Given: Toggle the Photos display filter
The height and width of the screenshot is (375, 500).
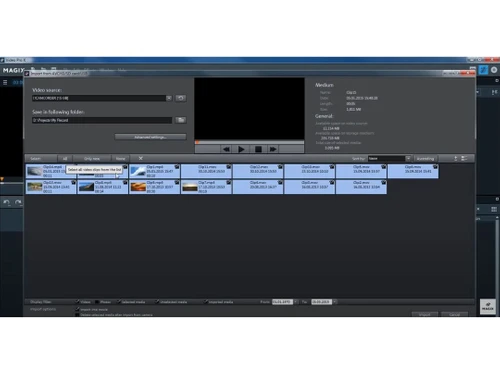Looking at the screenshot, I should (x=97, y=302).
